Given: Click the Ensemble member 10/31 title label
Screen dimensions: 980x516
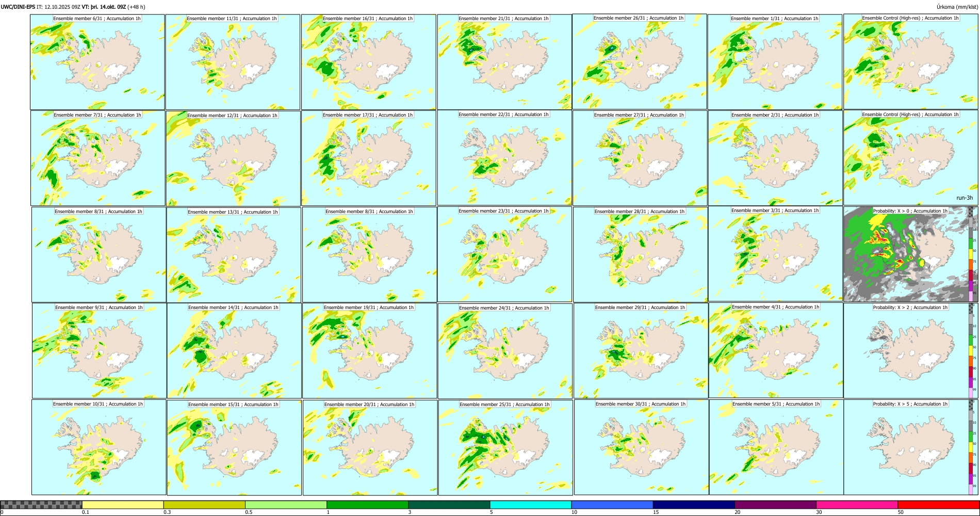Looking at the screenshot, I should 98,404.
